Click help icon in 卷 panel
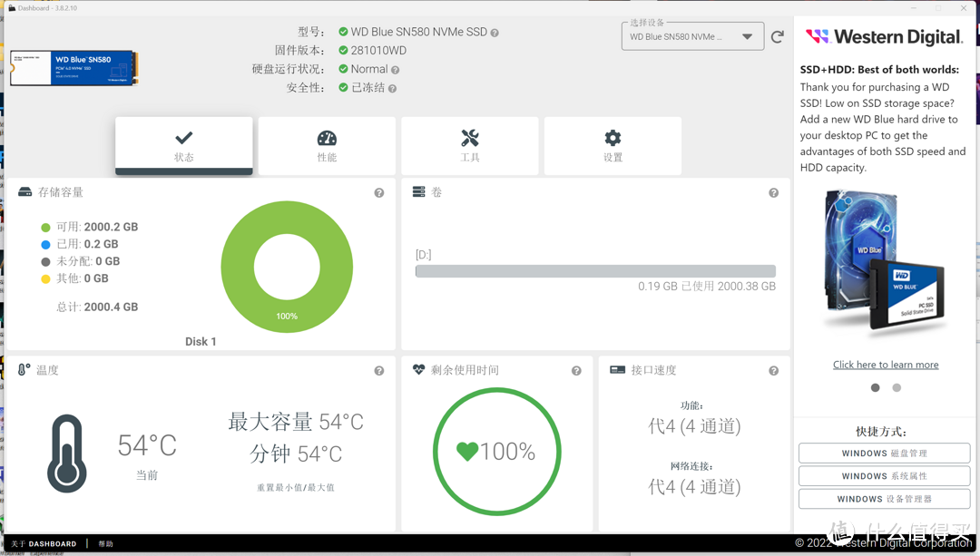Image resolution: width=980 pixels, height=556 pixels. tap(774, 193)
